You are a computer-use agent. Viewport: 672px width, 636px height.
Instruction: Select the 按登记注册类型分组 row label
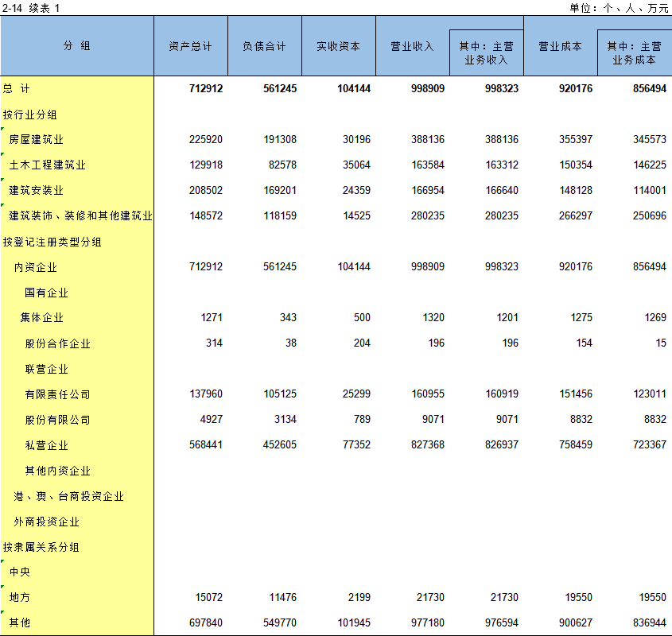(52, 242)
